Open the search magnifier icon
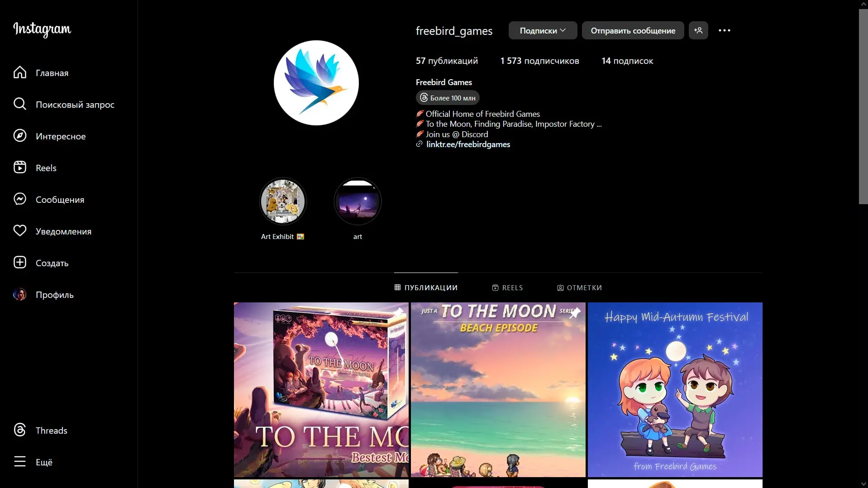This screenshot has height=488, width=868. click(20, 104)
